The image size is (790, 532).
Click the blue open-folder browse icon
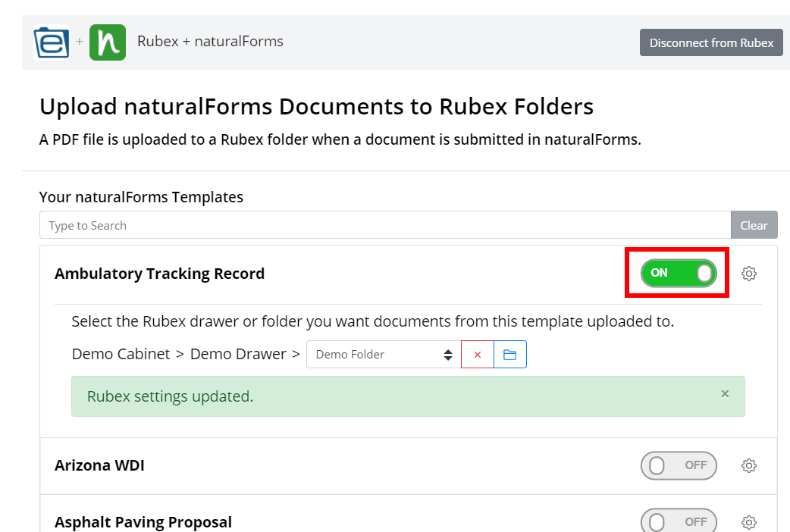[510, 355]
